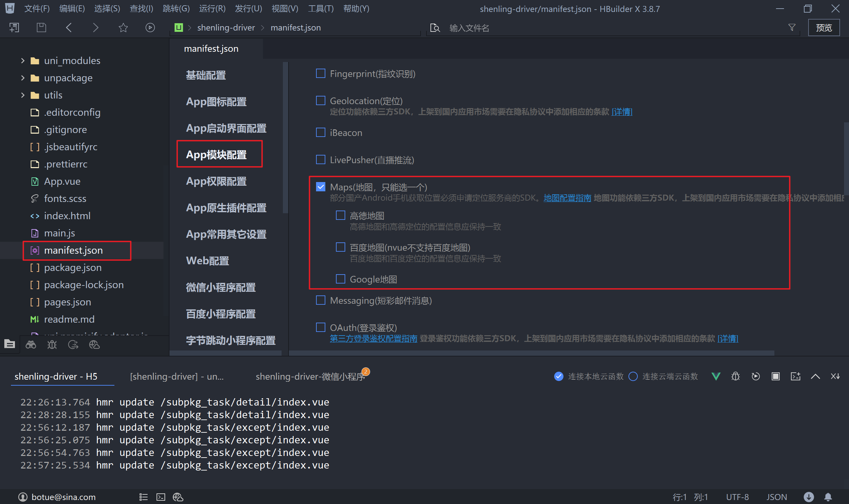Screen dimensions: 849x504
Task: Enable the 高德地图 checkbox
Action: tap(340, 215)
